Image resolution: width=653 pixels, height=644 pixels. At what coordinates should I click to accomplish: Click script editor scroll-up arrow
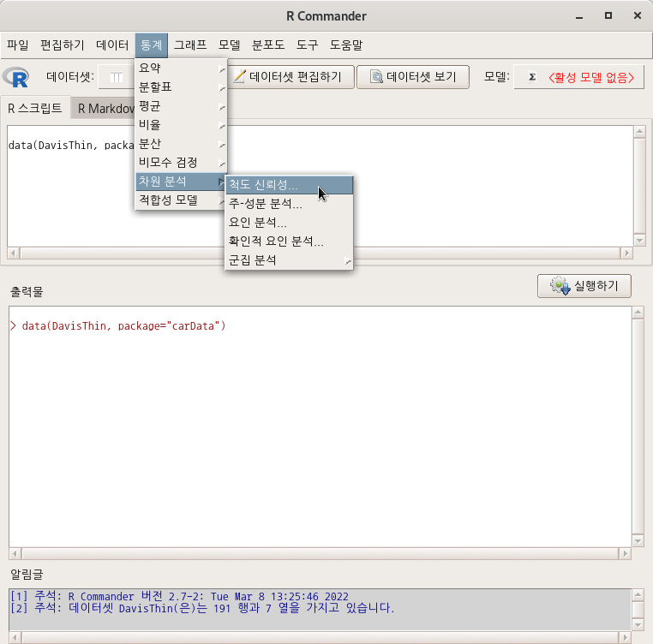pos(639,132)
